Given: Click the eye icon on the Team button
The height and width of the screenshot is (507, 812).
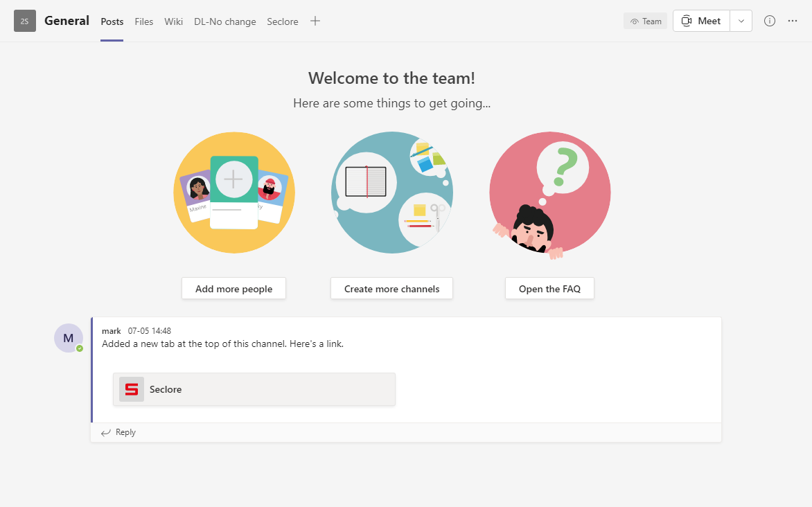Looking at the screenshot, I should [x=633, y=21].
